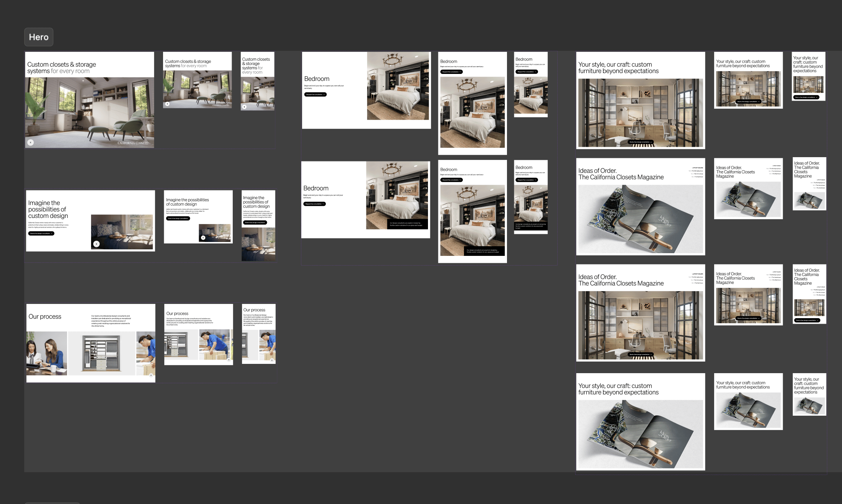This screenshot has height=504, width=842.
Task: Click Request consultation in large captioned Bedroom frame
Action: pyautogui.click(x=314, y=204)
